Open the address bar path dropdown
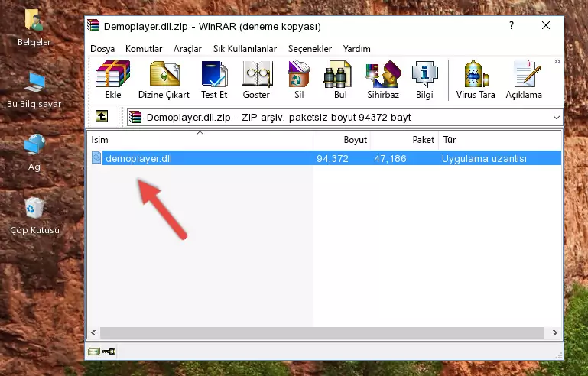Image resolution: width=588 pixels, height=376 pixels. point(556,118)
